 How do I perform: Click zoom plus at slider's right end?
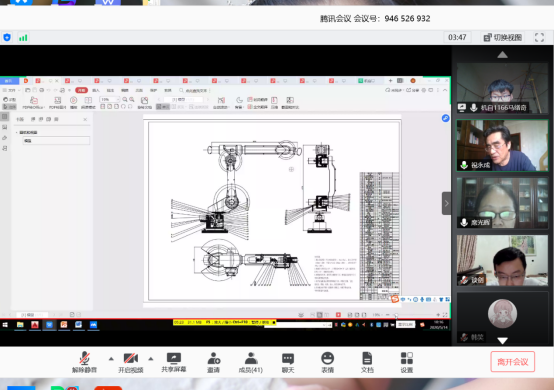(438, 315)
